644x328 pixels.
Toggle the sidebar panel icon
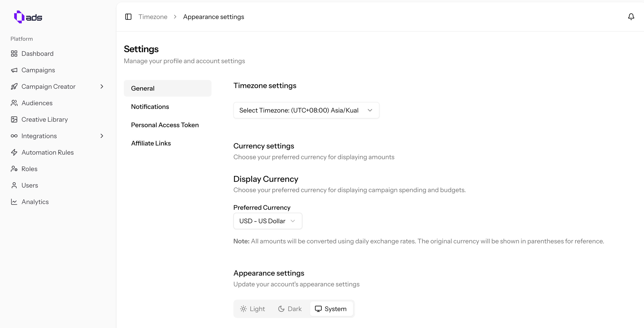(128, 17)
